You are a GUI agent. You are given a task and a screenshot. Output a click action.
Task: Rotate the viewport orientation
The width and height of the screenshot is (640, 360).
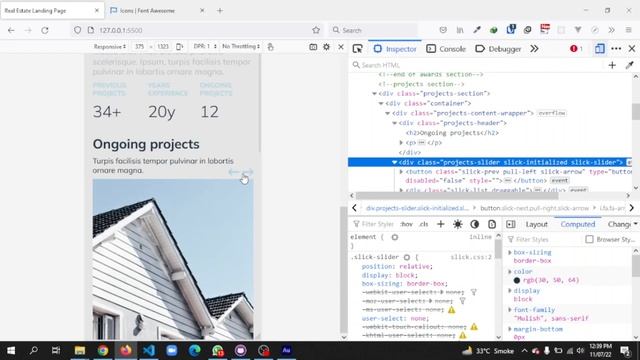(180, 47)
